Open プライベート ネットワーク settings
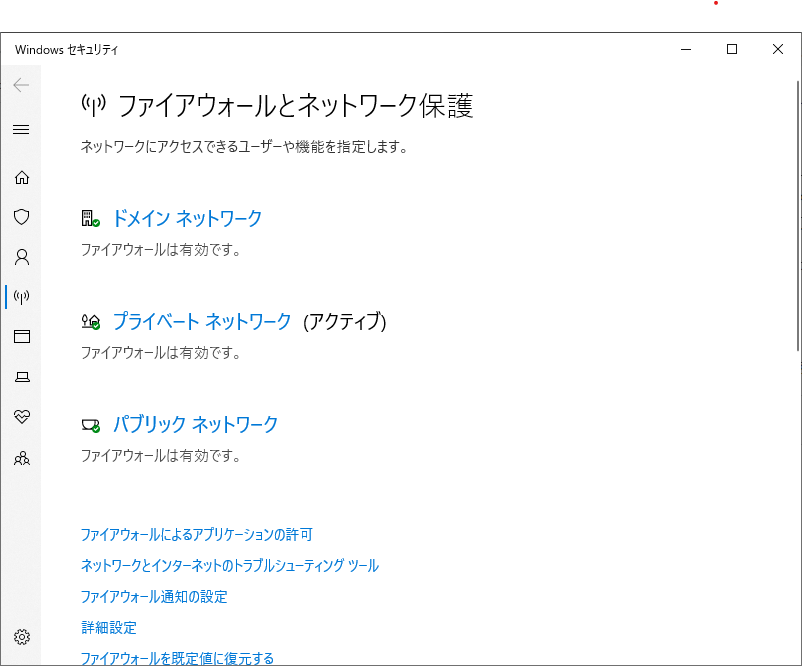The image size is (802, 666). point(202,321)
